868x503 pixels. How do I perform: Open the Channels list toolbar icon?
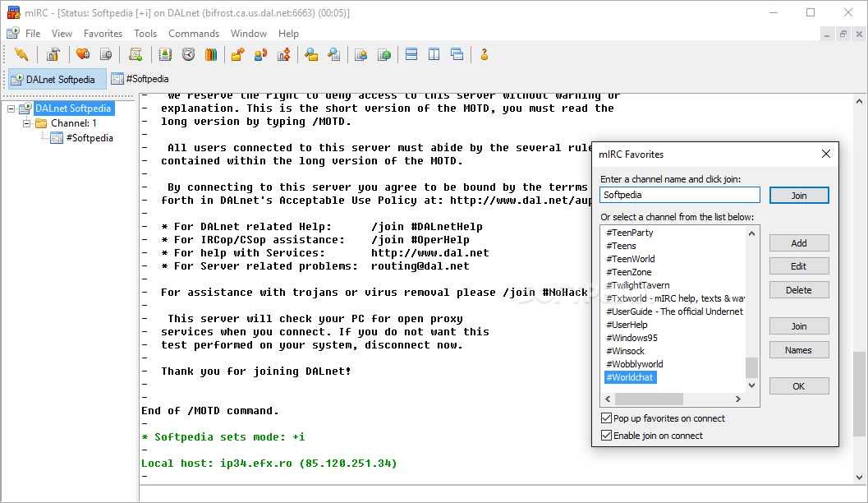point(106,54)
